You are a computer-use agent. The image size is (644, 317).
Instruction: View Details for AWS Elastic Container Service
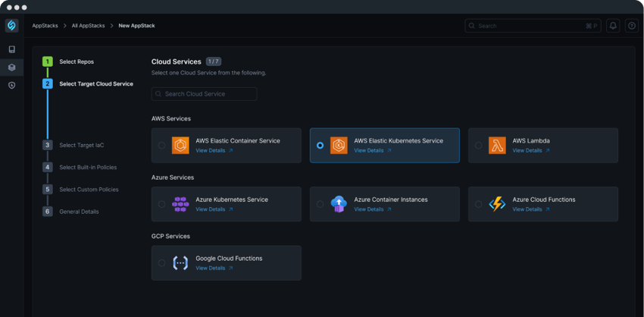[x=214, y=150]
